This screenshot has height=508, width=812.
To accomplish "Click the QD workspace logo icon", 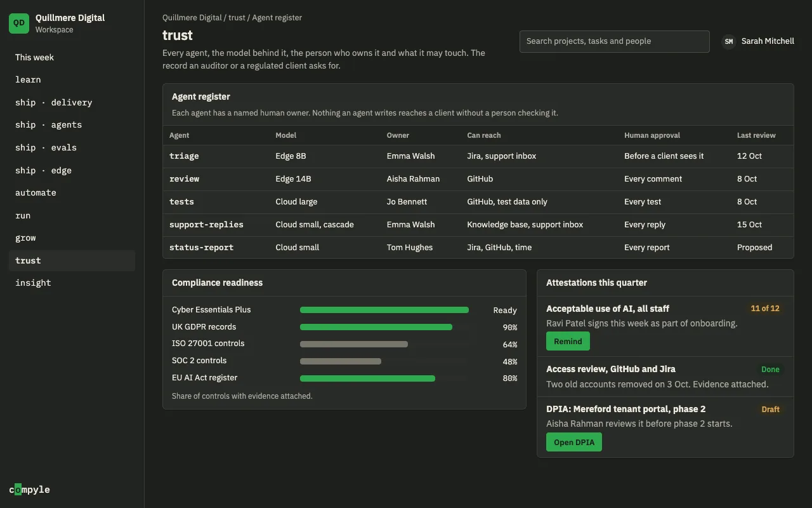I will coord(19,23).
